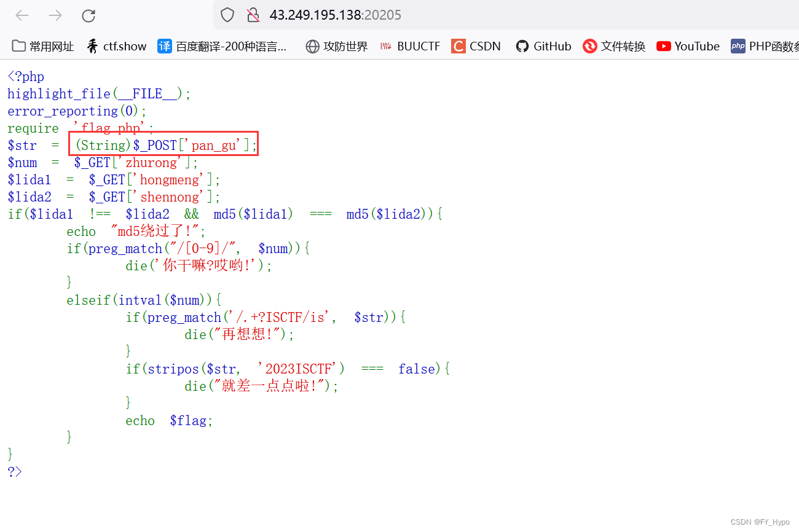Click the tracking protection shield icon
The image size is (799, 532).
[227, 15]
